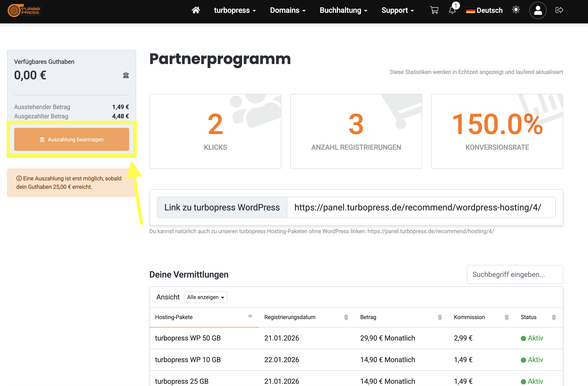Open notifications bell icon
588x386 pixels.
pos(452,10)
